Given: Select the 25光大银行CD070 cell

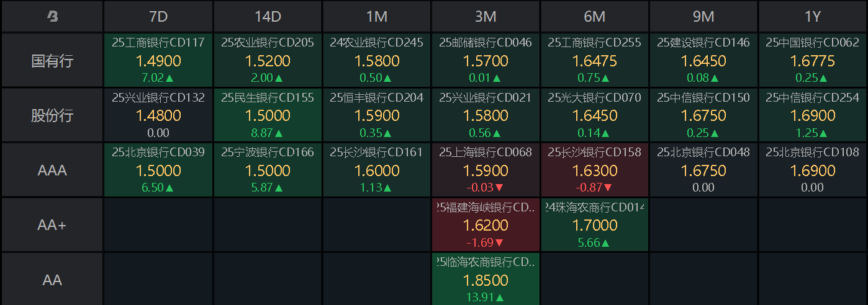Looking at the screenshot, I should (595, 115).
